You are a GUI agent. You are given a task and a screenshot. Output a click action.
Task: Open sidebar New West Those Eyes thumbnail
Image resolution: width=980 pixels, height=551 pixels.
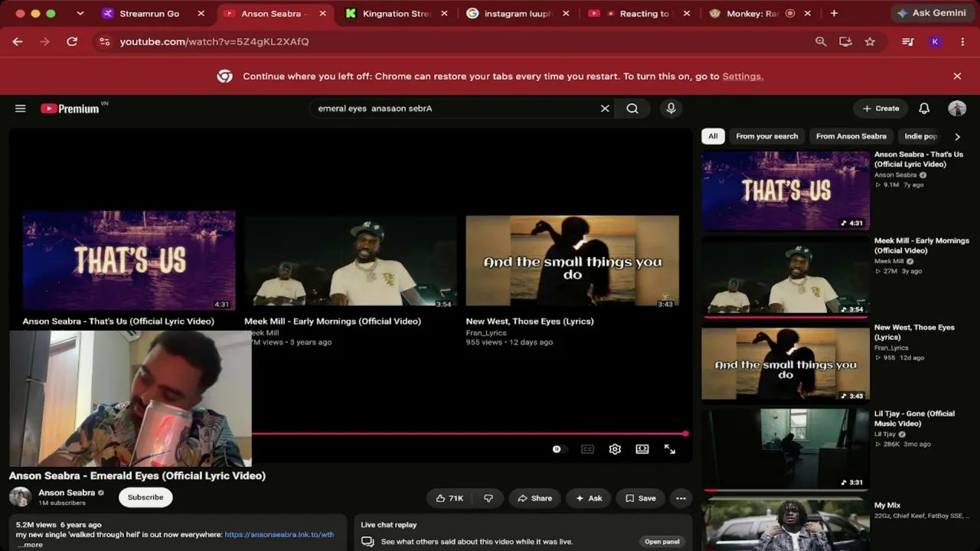(x=786, y=363)
